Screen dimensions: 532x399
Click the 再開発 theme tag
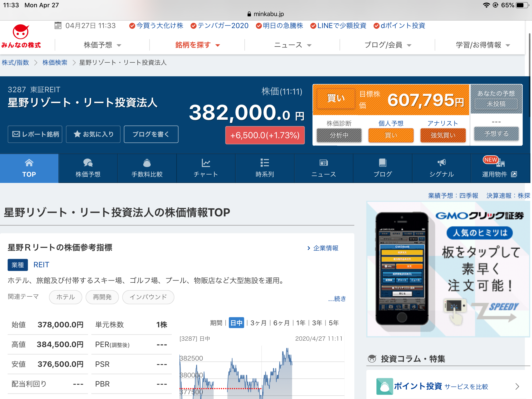coord(102,297)
